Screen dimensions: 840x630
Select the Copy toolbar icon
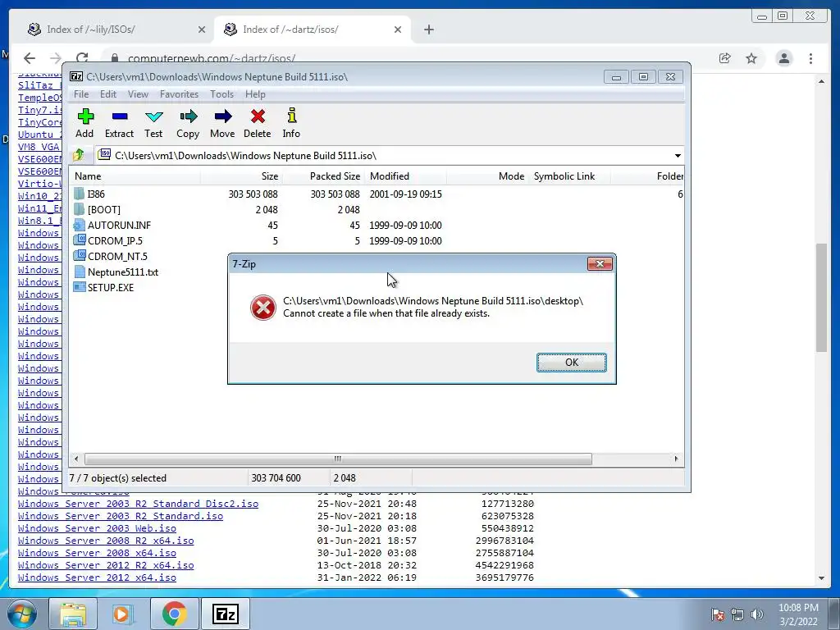pos(188,116)
